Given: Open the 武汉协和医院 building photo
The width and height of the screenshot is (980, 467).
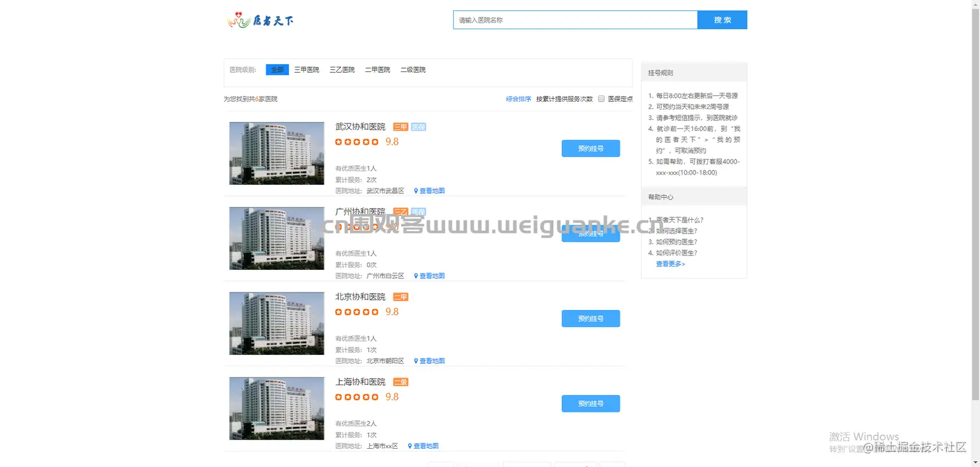Looking at the screenshot, I should pyautogui.click(x=277, y=153).
